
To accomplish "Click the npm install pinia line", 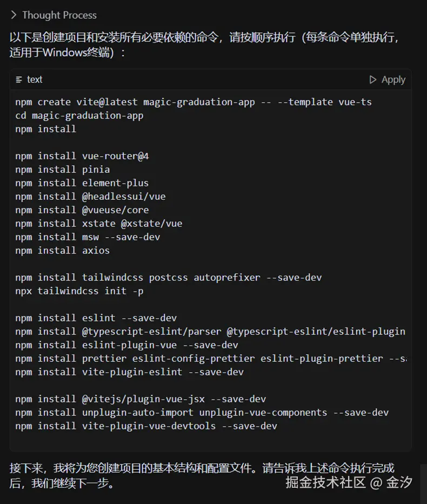I will tap(62, 170).
